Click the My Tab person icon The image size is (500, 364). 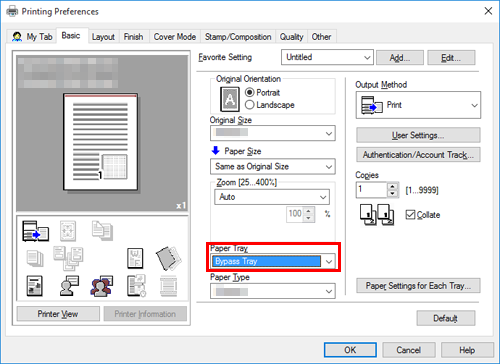click(x=17, y=36)
